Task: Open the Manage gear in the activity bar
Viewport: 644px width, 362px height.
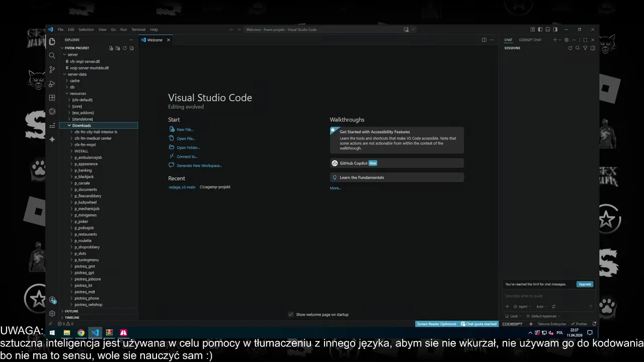Action: pyautogui.click(x=52, y=313)
